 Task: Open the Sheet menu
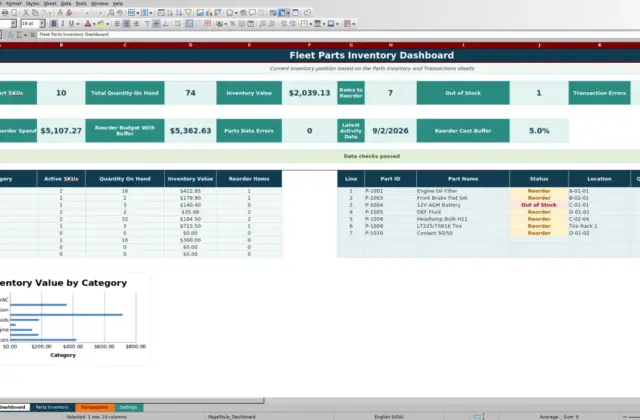click(x=50, y=3)
